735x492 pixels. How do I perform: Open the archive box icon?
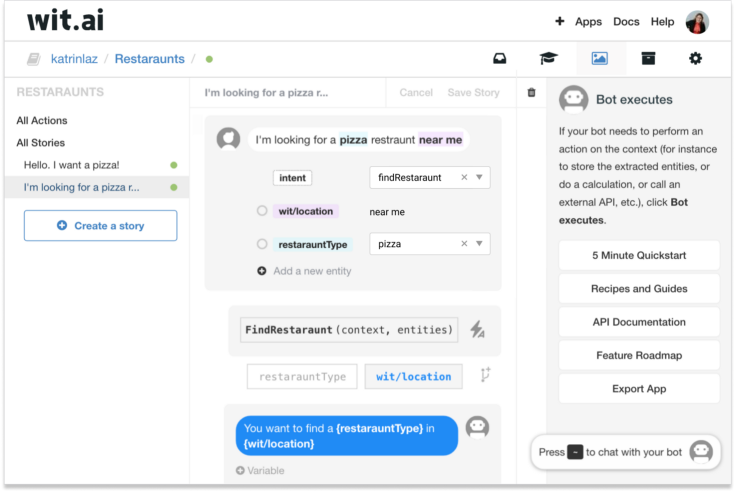(648, 59)
